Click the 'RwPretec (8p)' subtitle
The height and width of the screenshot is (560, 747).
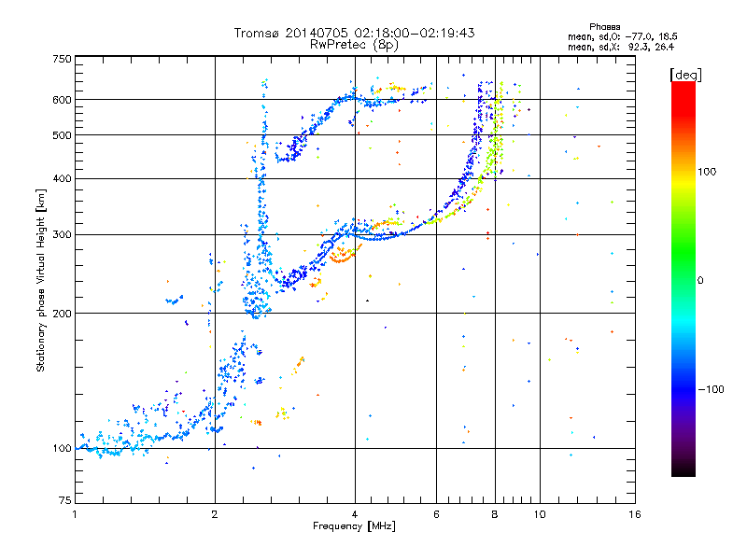pyautogui.click(x=354, y=45)
